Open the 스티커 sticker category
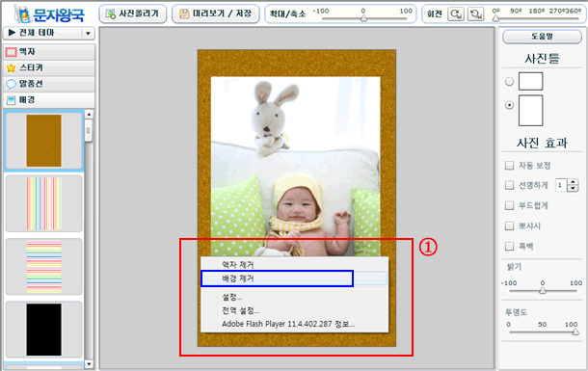This screenshot has width=588, height=371. [49, 67]
